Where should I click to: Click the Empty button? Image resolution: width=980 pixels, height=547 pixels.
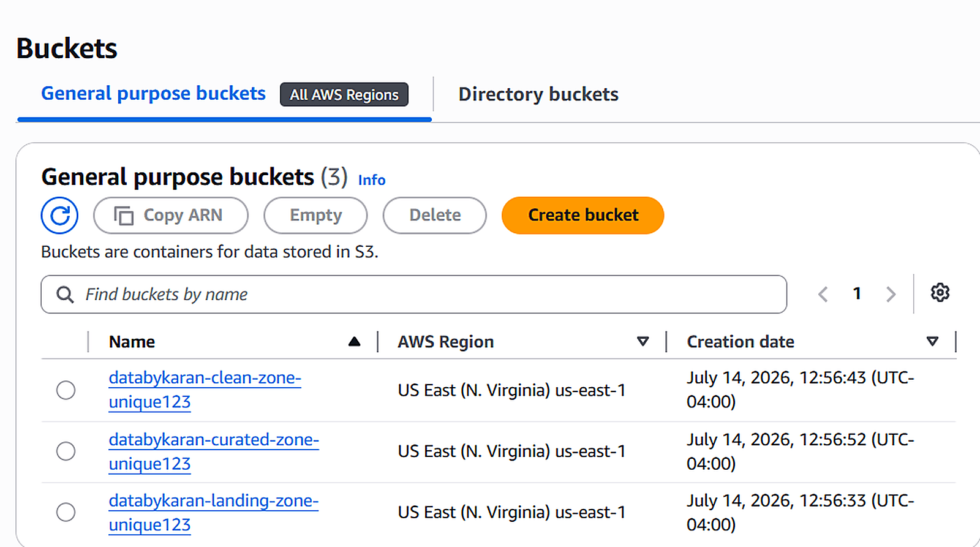click(315, 216)
